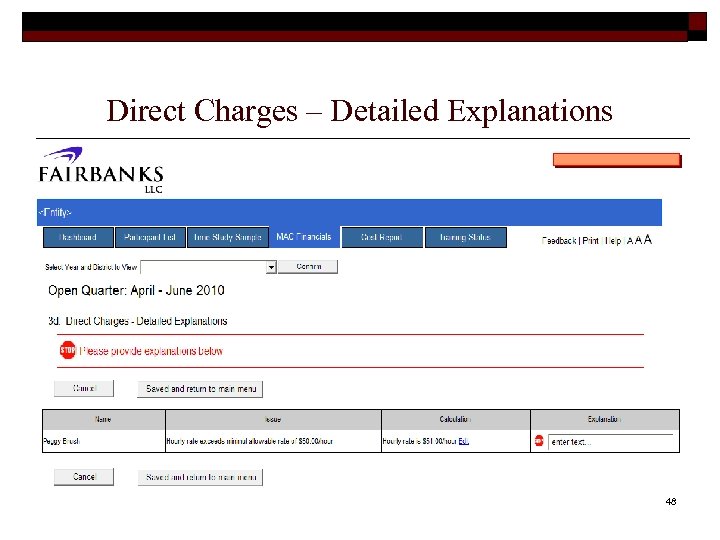Open the Dashboard tab
This screenshot has height=540, width=720.
[x=78, y=237]
